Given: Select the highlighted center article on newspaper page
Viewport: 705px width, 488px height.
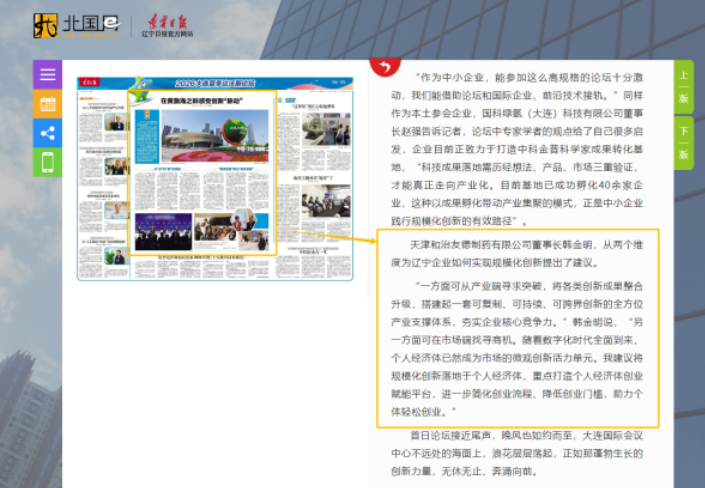Looking at the screenshot, I should point(202,173).
